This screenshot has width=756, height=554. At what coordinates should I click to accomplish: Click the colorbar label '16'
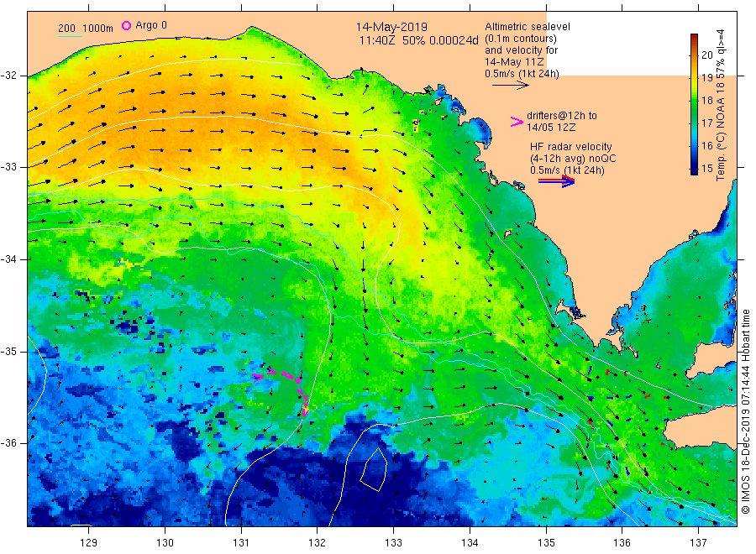[x=706, y=146]
